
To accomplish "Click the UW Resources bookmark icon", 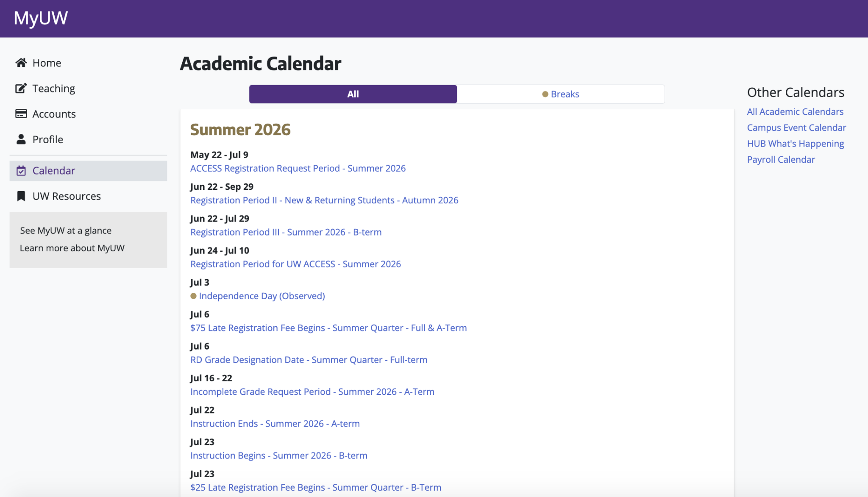I will (21, 196).
